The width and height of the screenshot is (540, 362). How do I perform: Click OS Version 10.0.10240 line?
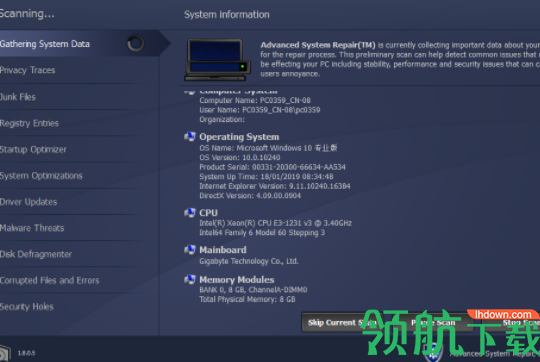coord(240,158)
